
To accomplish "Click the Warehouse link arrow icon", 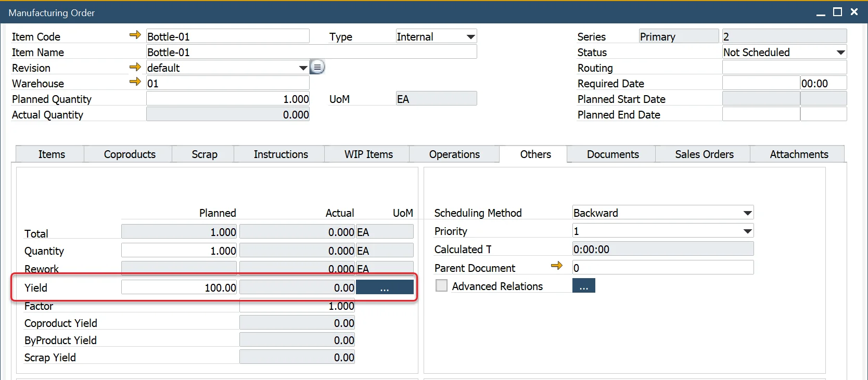I will [x=135, y=82].
